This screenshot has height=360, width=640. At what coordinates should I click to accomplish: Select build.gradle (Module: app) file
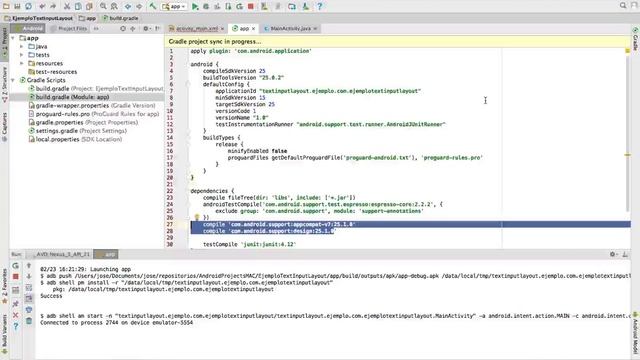[x=69, y=97]
